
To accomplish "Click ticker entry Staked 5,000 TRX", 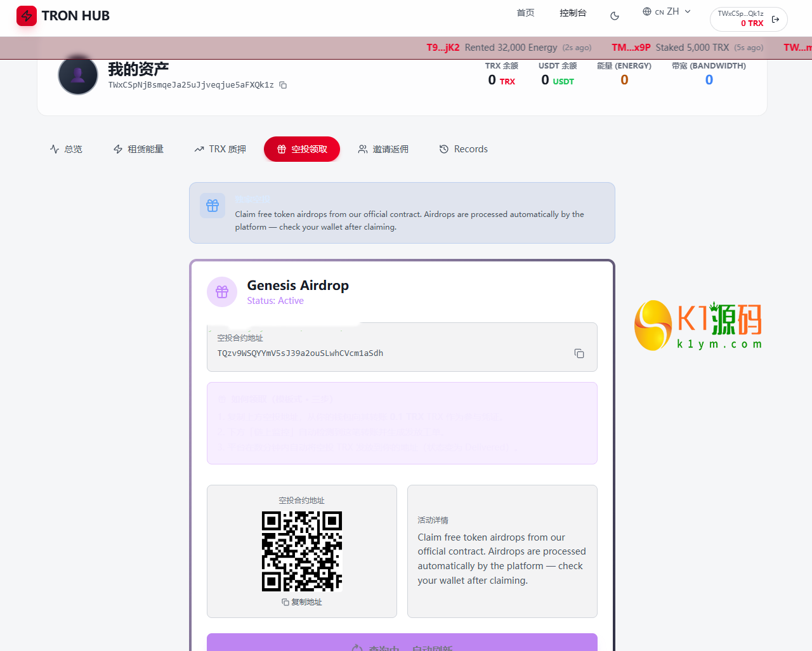I will [688, 48].
